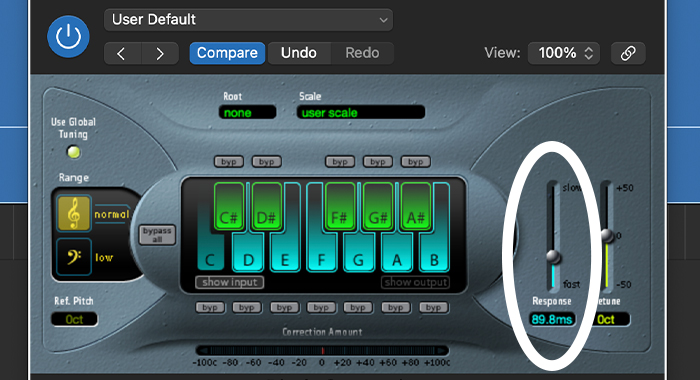Image resolution: width=700 pixels, height=380 pixels.
Task: Select the bass clef low range
Action: click(x=74, y=257)
